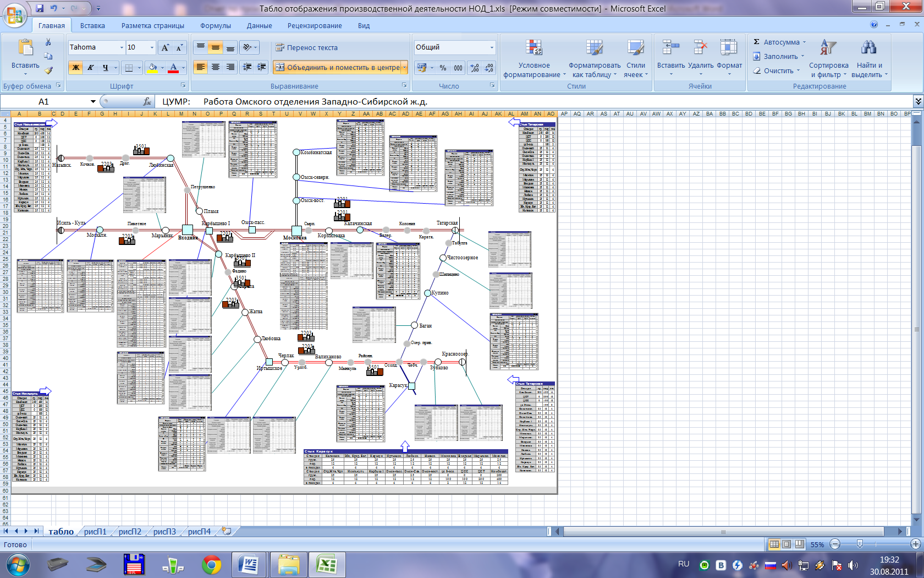
Task: Click the increase decimal icon
Action: coord(475,68)
